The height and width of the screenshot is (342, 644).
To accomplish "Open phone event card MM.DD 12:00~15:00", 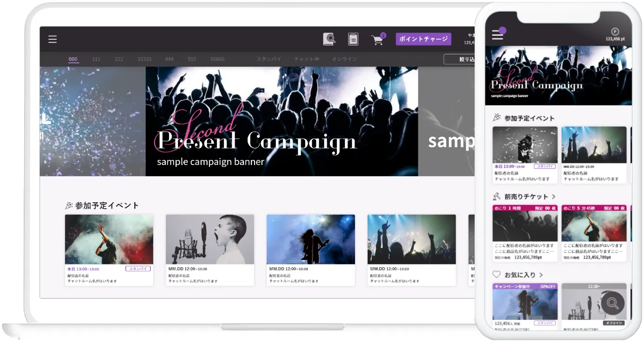I will [594, 155].
